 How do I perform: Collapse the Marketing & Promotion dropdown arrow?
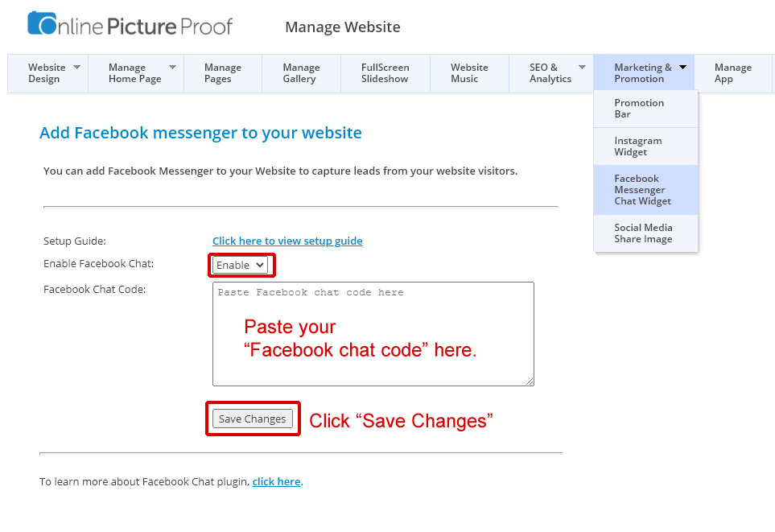[682, 67]
